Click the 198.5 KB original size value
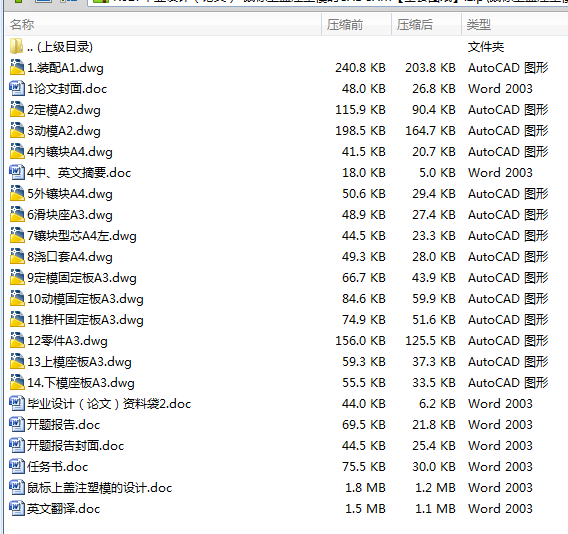Image resolution: width=568 pixels, height=534 pixels. coord(360,131)
